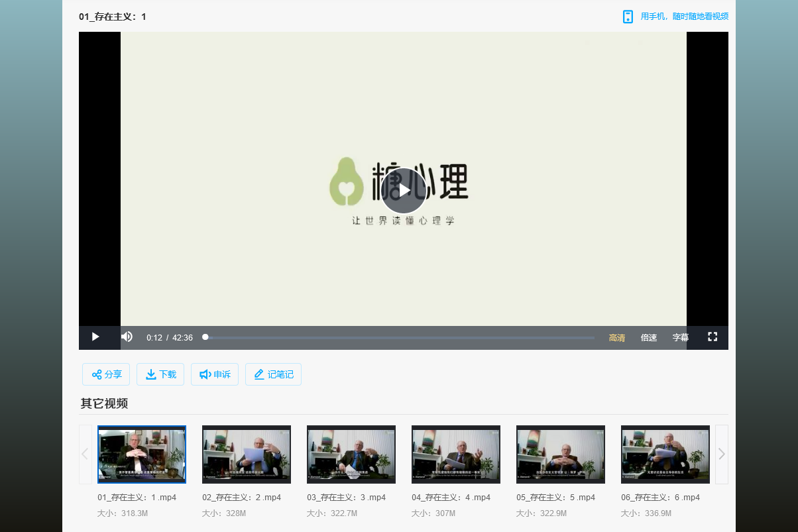This screenshot has height=532, width=798.
Task: Click the size text 大小：328M
Action: pyautogui.click(x=224, y=513)
